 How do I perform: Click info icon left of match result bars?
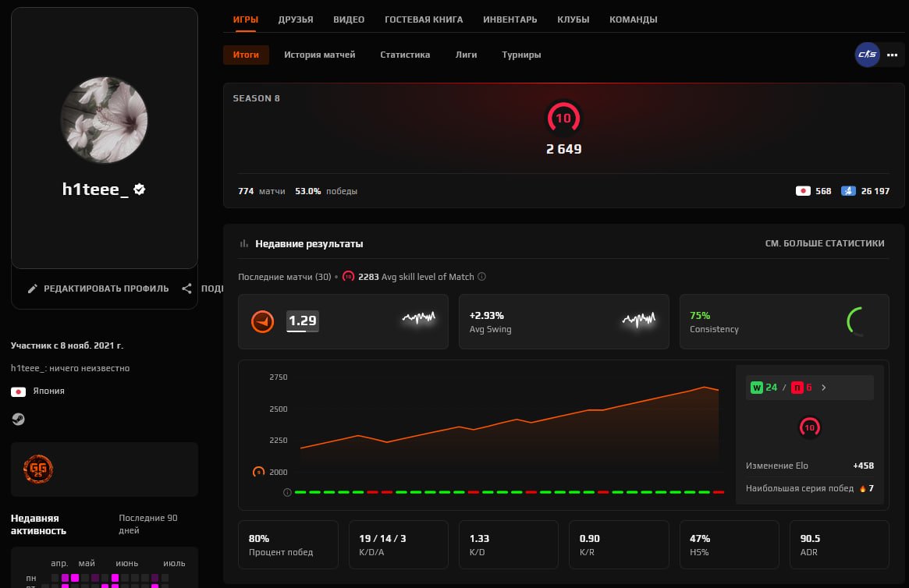coord(287,492)
